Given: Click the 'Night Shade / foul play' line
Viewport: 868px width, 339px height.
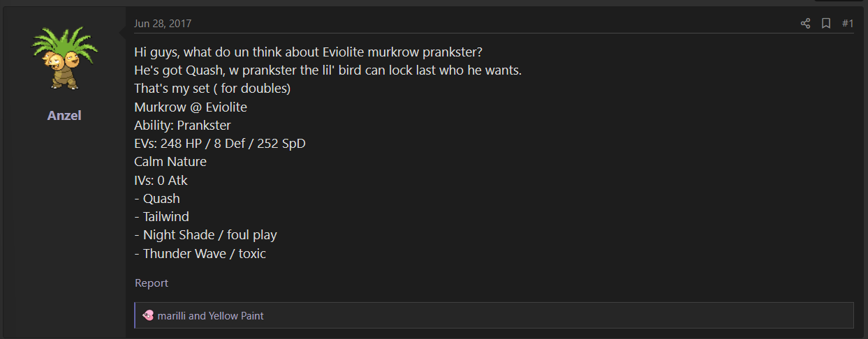Looking at the screenshot, I should pyautogui.click(x=205, y=235).
